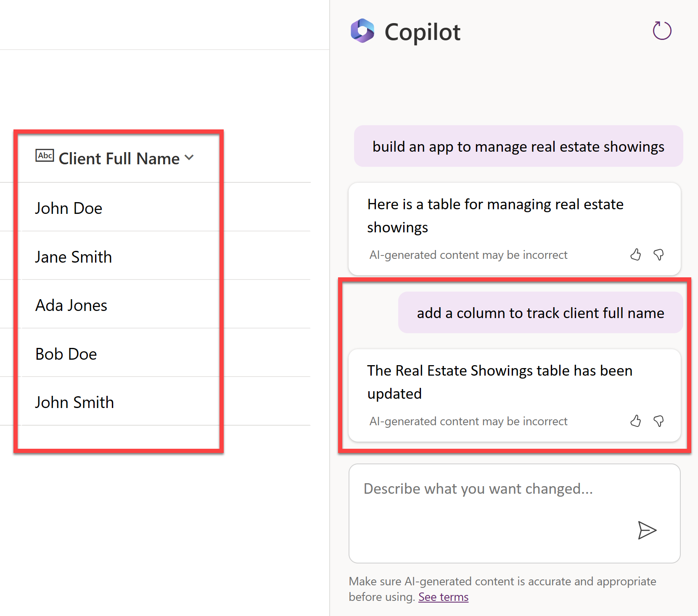698x616 pixels.
Task: Focus the Describe what you want changed box
Action: coord(514,513)
